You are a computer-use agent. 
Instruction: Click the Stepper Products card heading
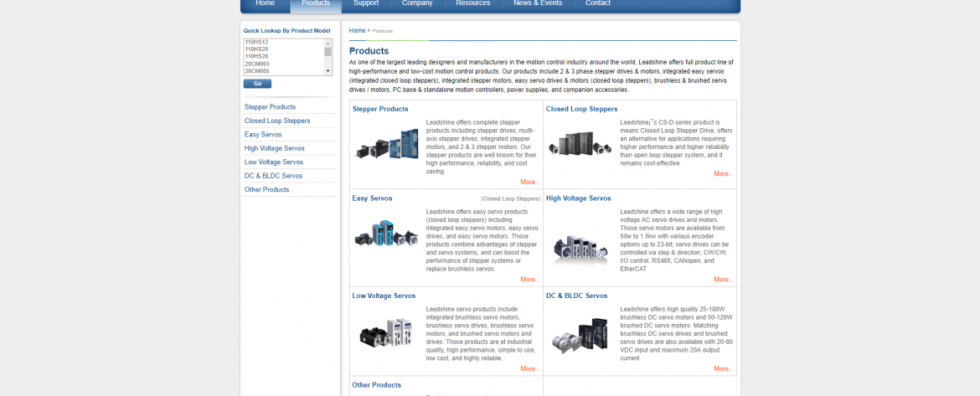point(380,109)
